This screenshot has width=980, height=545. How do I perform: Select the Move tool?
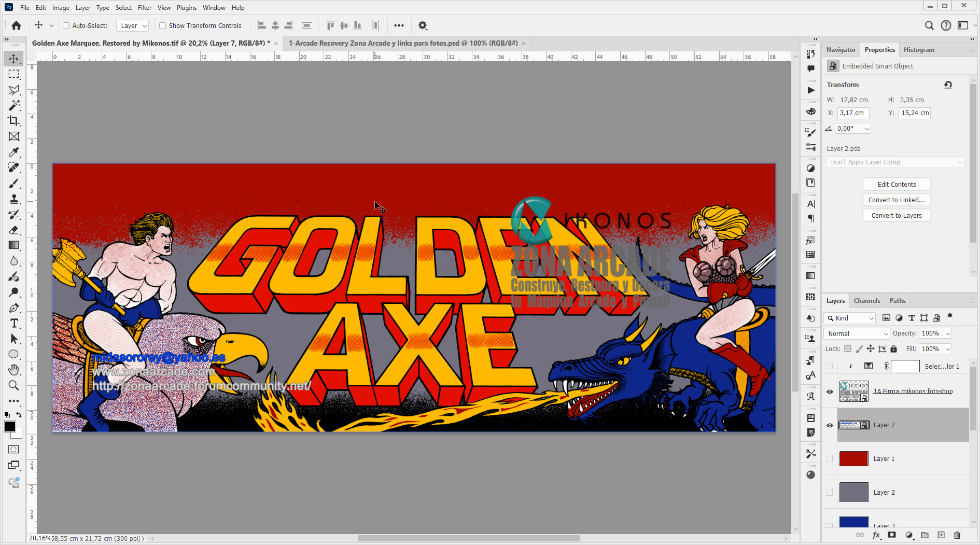tap(13, 59)
